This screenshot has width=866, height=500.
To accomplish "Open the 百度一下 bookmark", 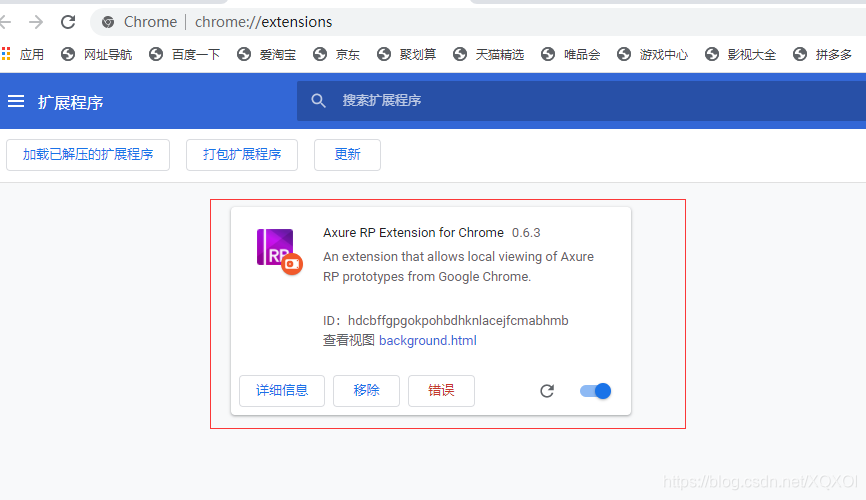I will 184,54.
